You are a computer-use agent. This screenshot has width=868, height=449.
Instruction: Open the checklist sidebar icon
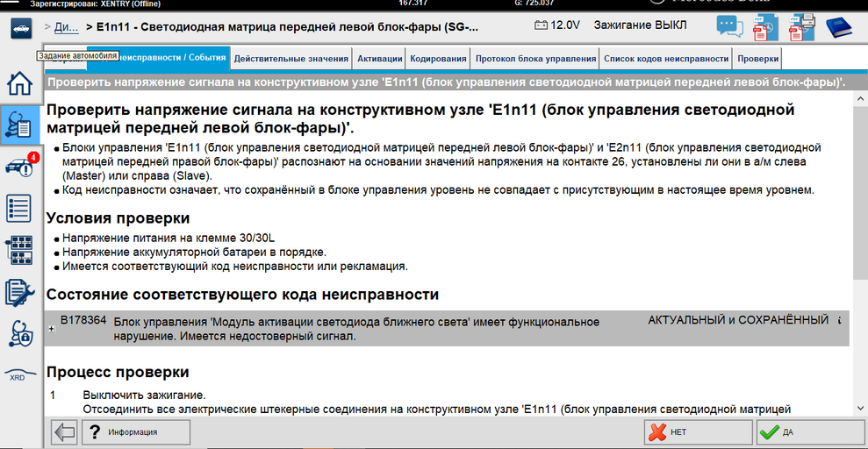[x=18, y=209]
